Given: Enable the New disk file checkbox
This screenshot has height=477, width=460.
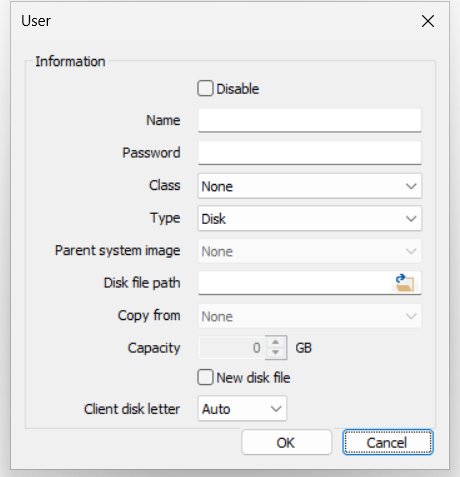Looking at the screenshot, I should 205,378.
